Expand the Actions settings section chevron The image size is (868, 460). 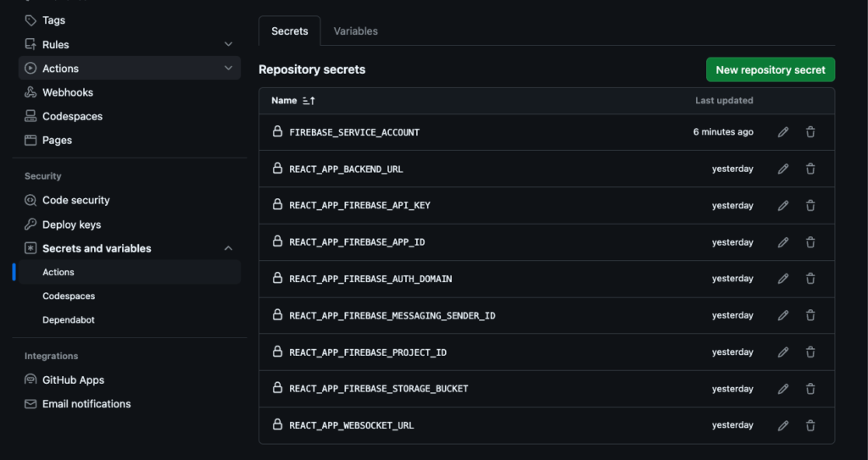tap(228, 68)
